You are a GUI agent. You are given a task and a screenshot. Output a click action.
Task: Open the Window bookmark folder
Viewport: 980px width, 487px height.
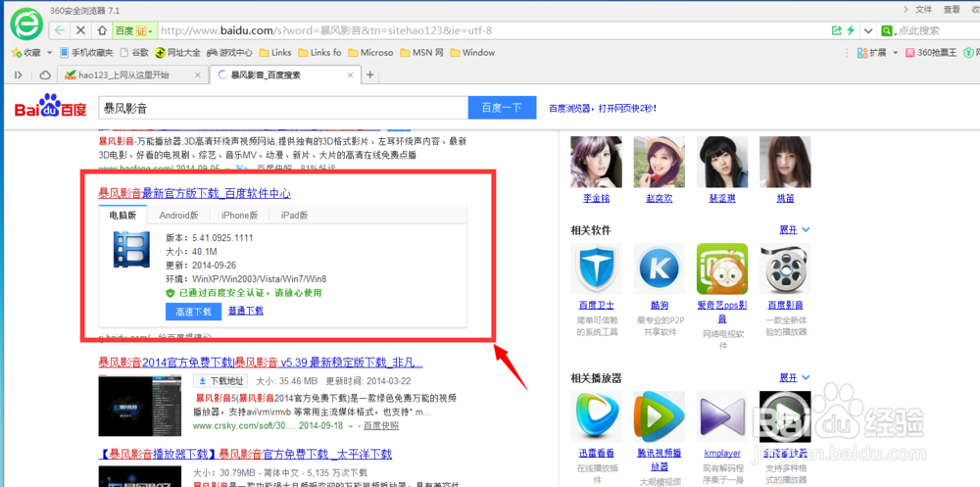(472, 53)
